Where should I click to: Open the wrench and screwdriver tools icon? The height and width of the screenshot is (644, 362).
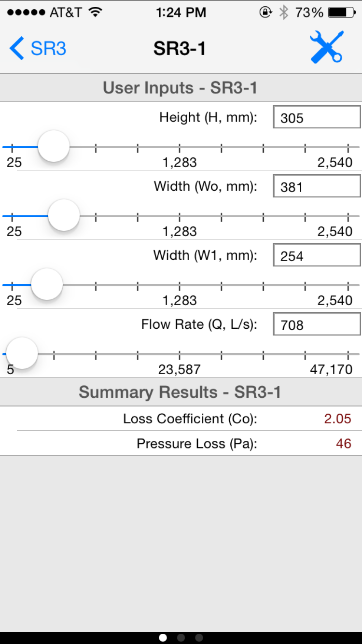click(327, 47)
